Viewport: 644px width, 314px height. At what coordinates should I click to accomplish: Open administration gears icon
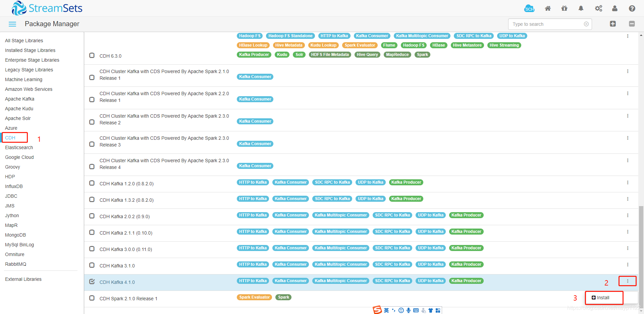(598, 8)
